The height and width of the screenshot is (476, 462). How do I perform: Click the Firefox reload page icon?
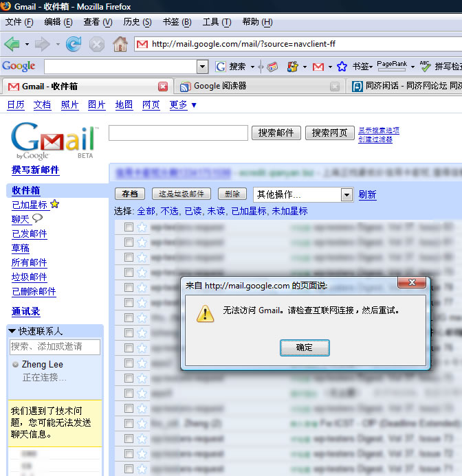74,44
